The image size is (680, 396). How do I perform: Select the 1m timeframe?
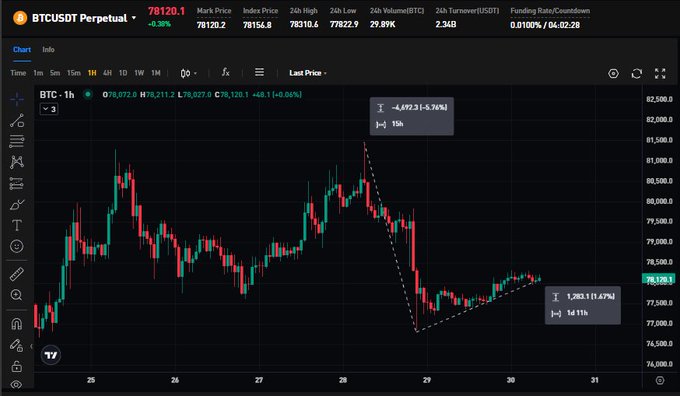coord(38,73)
